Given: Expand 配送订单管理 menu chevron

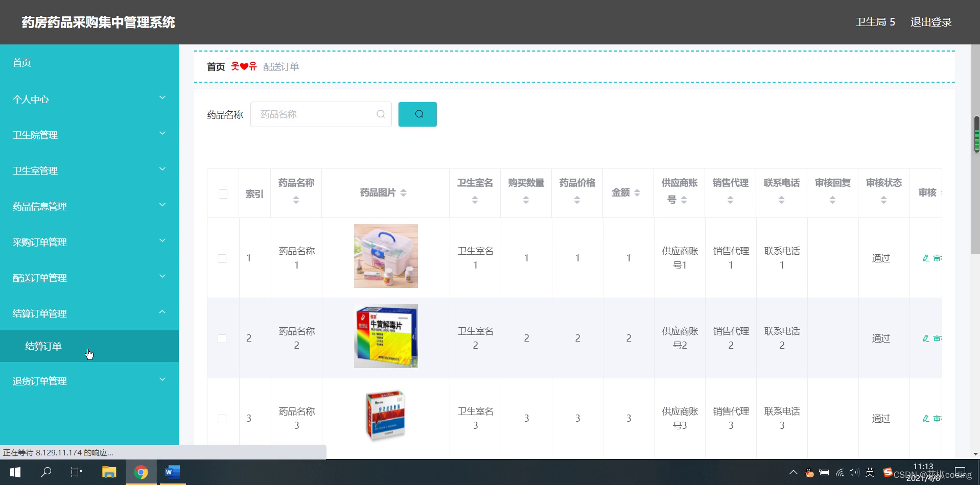Looking at the screenshot, I should click(162, 276).
